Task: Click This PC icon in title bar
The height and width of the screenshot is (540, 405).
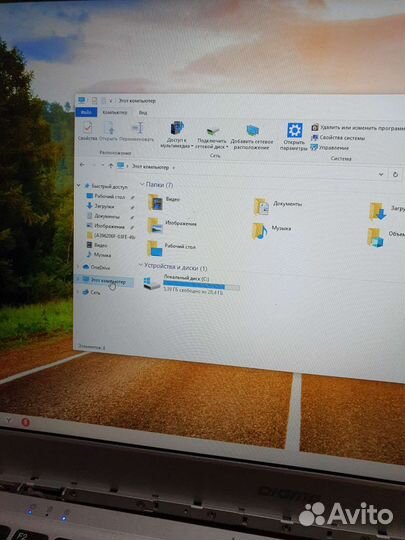Action: click(x=82, y=100)
